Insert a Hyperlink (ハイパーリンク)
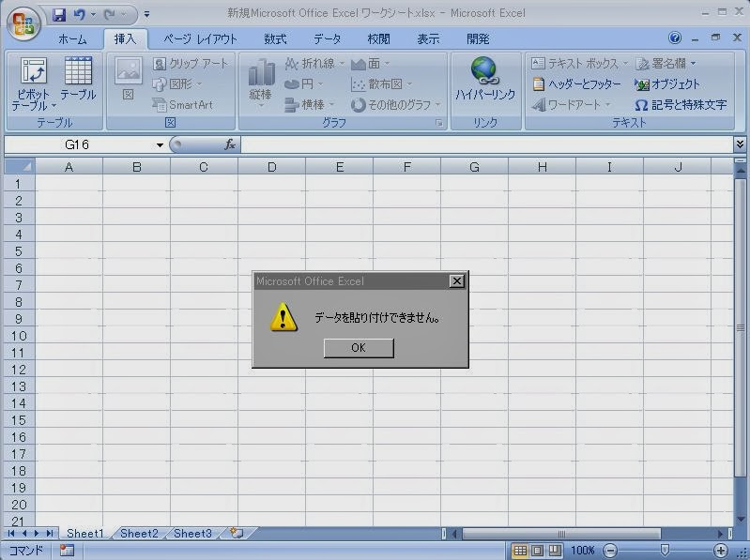The image size is (750, 560). click(485, 80)
